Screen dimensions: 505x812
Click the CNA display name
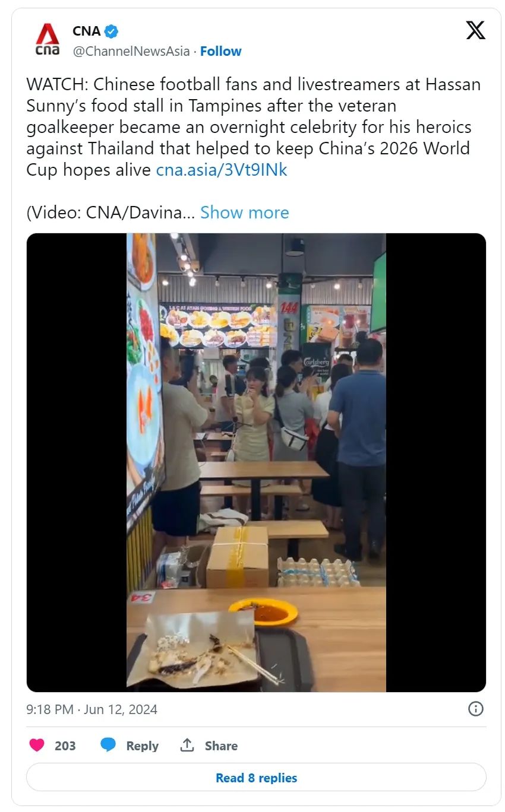87,31
